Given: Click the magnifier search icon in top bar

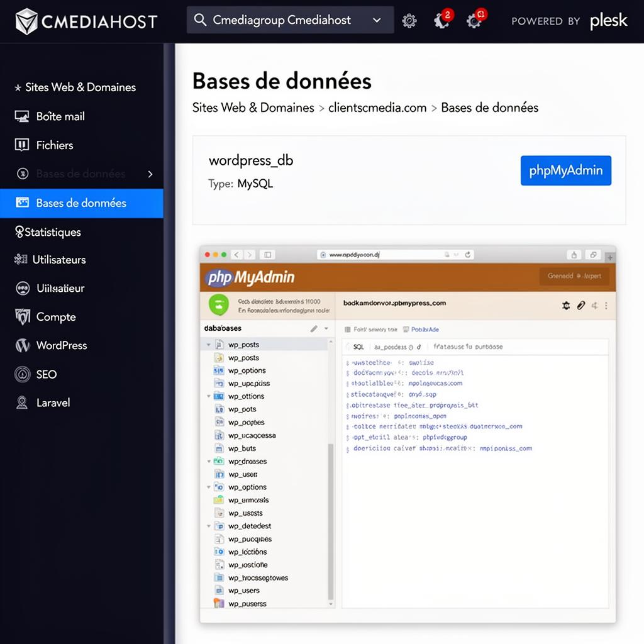Looking at the screenshot, I should click(200, 19).
